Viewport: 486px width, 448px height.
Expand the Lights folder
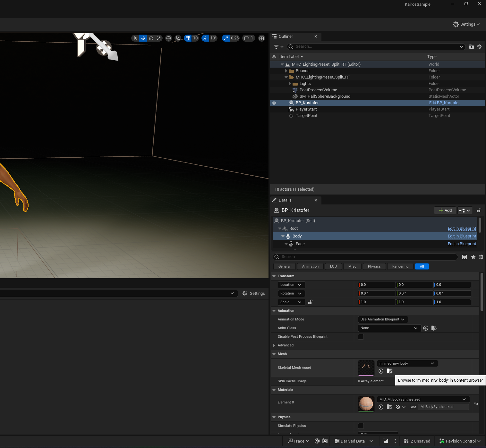pyautogui.click(x=290, y=84)
